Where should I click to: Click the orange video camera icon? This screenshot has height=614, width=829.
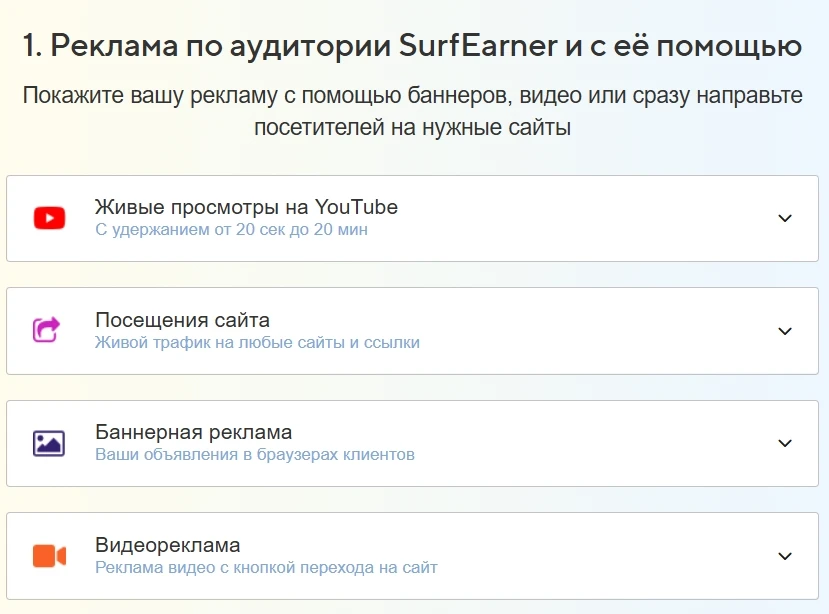click(x=49, y=556)
